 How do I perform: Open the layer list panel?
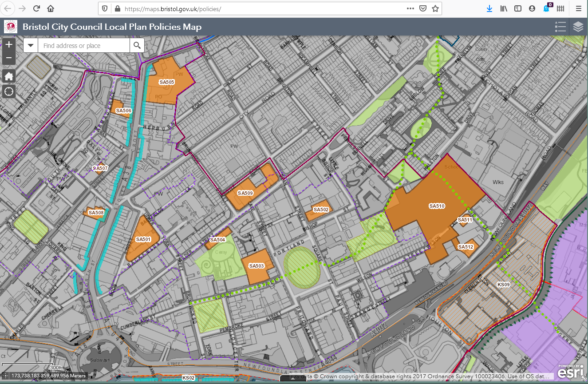coord(578,27)
